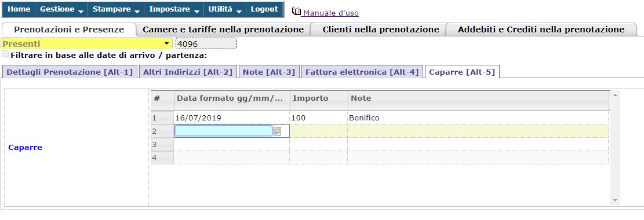The width and height of the screenshot is (644, 220).
Task: Open the Stampare menu
Action: point(116,9)
